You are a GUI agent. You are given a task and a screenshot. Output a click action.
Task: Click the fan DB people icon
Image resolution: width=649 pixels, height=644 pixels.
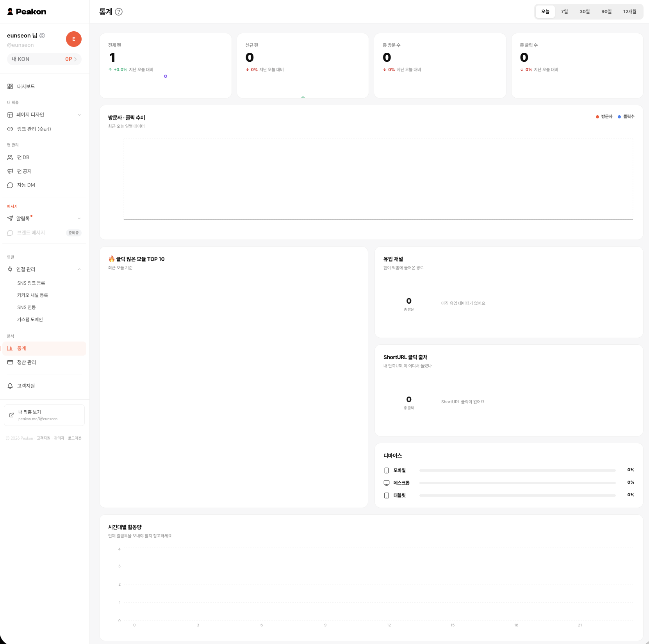click(x=10, y=157)
